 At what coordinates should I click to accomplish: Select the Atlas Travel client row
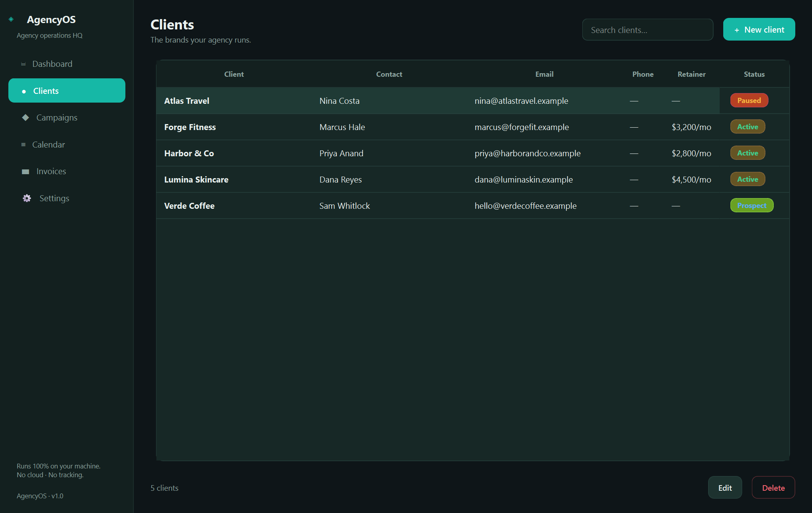(x=473, y=101)
